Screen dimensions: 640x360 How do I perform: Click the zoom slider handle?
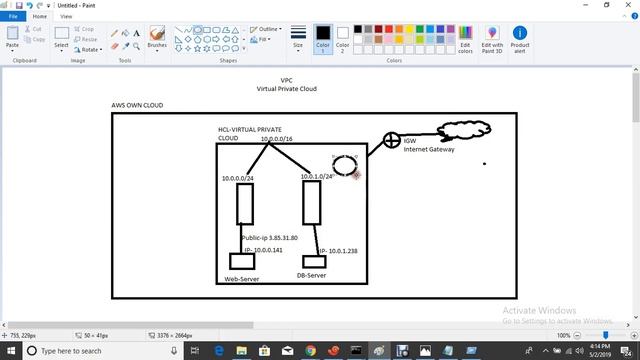click(606, 335)
